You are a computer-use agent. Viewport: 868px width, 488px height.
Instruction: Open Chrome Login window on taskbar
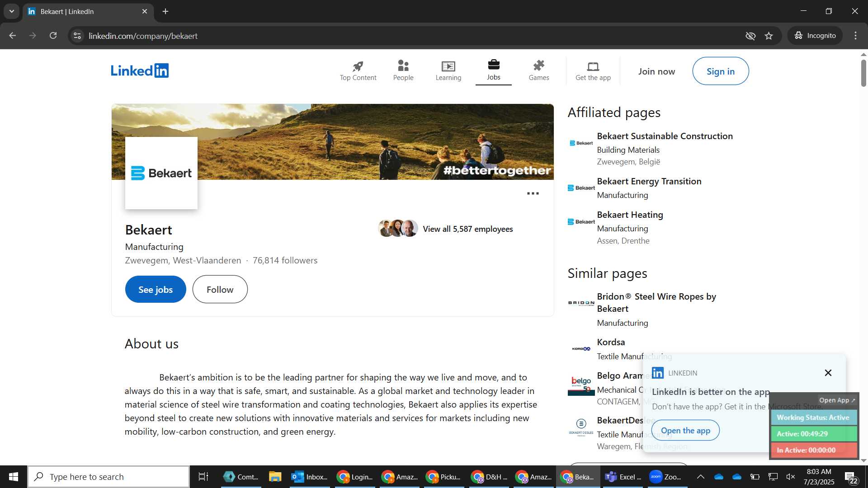pyautogui.click(x=355, y=477)
